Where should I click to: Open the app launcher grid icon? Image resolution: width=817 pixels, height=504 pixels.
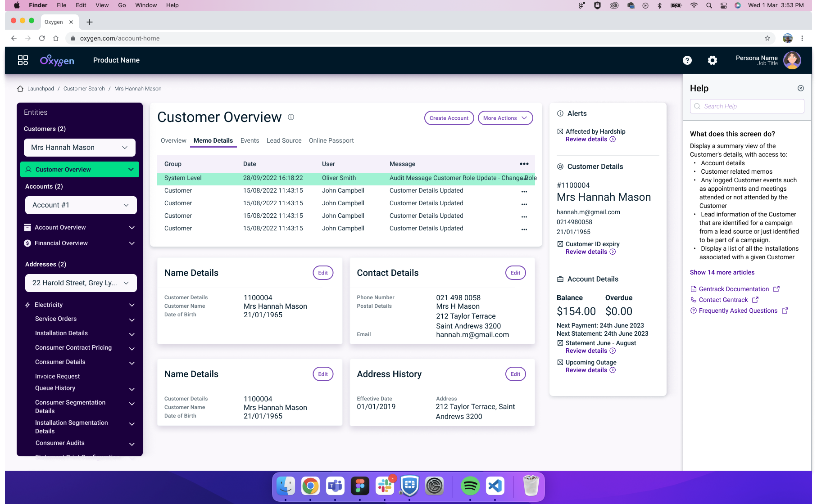pyautogui.click(x=23, y=60)
